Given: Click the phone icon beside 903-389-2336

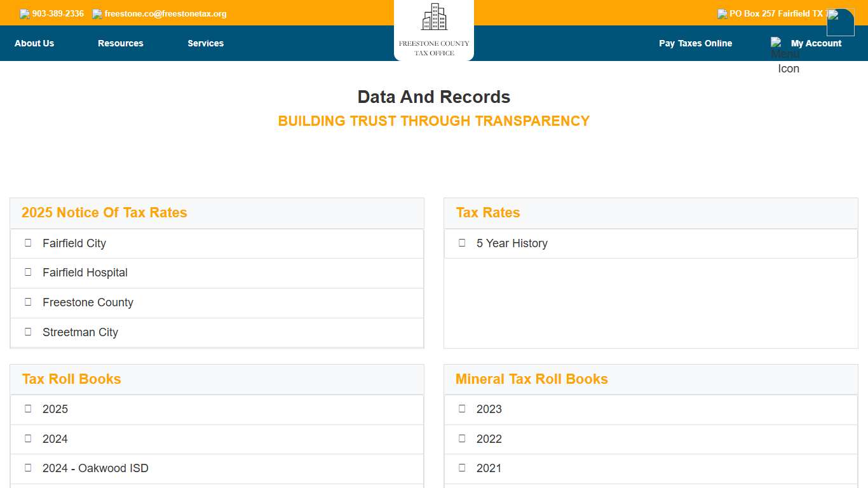Looking at the screenshot, I should click(25, 14).
